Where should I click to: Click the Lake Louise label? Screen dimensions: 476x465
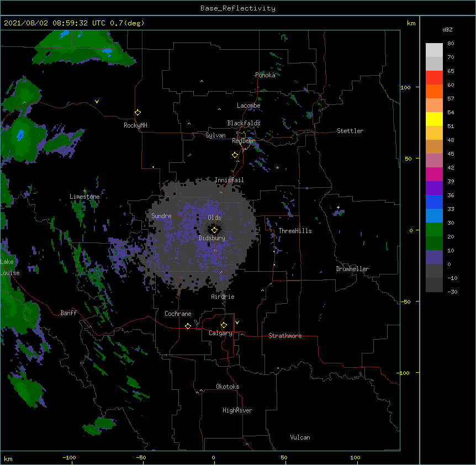tap(10, 267)
